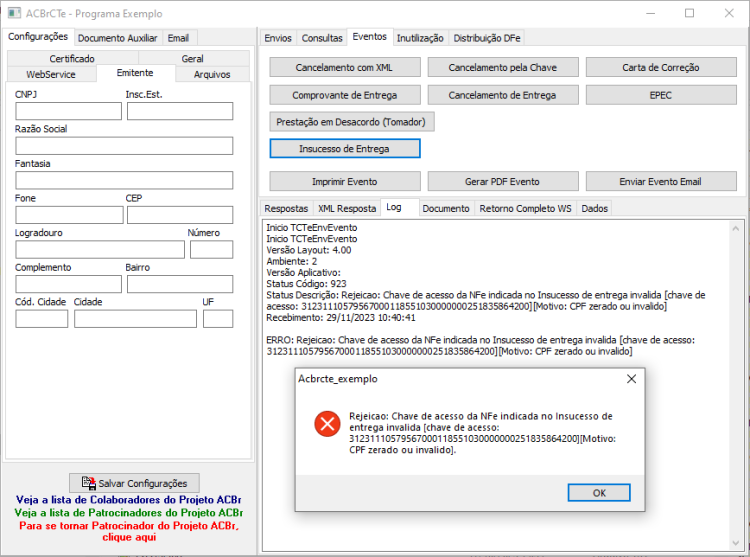Image resolution: width=750 pixels, height=557 pixels.
Task: Click the log scrollbar up arrow
Action: click(736, 229)
